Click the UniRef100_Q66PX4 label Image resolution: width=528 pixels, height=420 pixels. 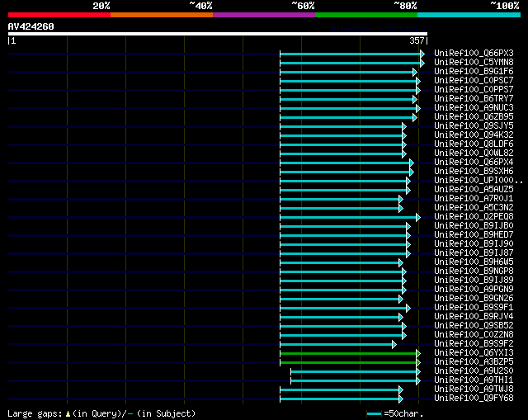pyautogui.click(x=474, y=163)
